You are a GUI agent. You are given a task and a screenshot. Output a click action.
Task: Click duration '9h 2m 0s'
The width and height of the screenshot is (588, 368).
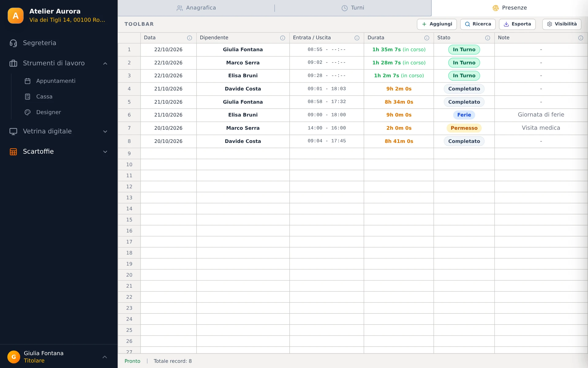399,89
